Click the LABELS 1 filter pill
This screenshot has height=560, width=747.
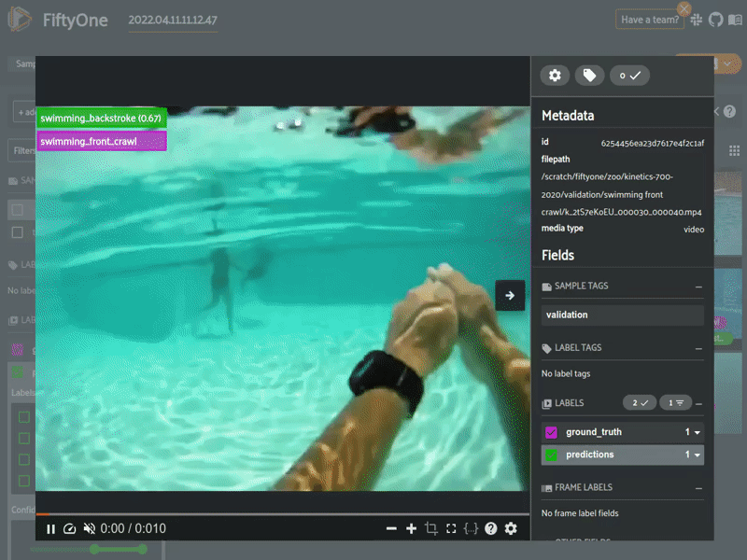(675, 403)
